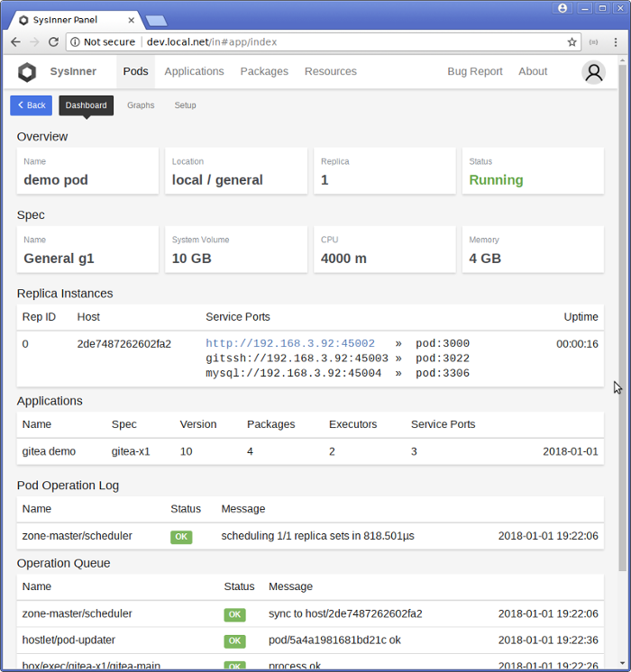Open the Pods navigation tab
Screen dimensions: 631x672
pyautogui.click(x=135, y=71)
